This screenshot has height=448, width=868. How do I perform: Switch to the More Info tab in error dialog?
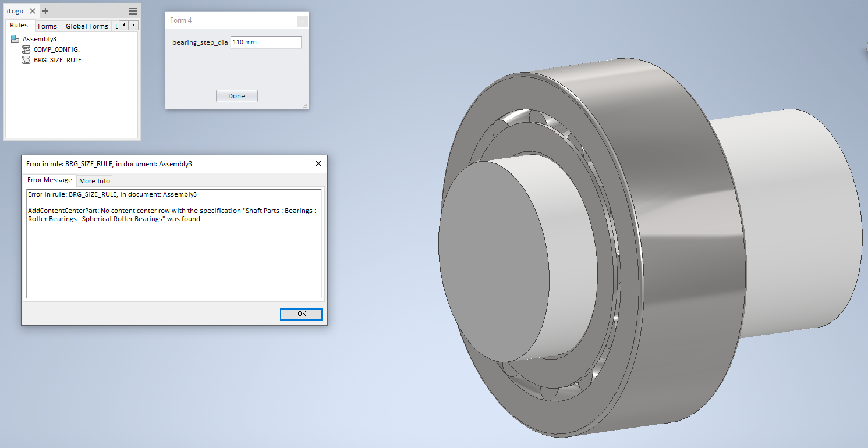pyautogui.click(x=94, y=180)
